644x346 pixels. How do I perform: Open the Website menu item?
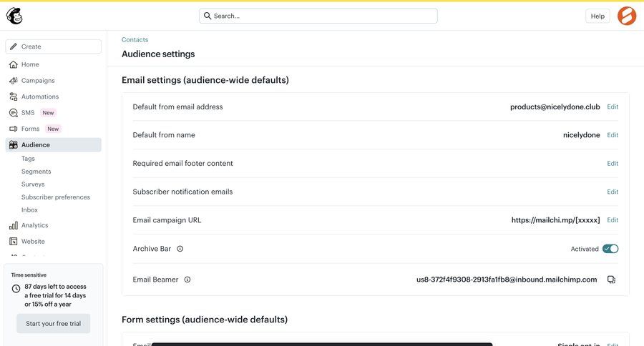54,242
